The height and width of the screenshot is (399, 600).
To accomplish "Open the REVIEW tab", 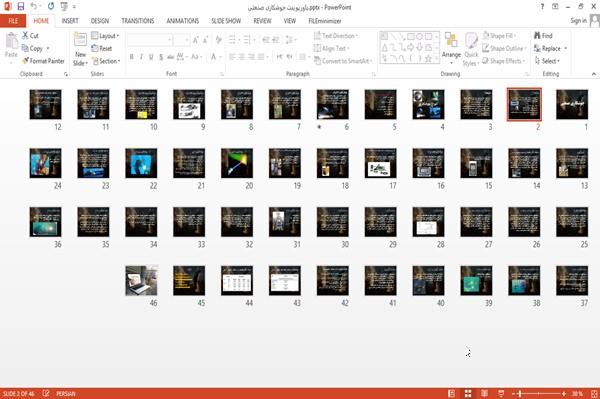I will click(262, 21).
